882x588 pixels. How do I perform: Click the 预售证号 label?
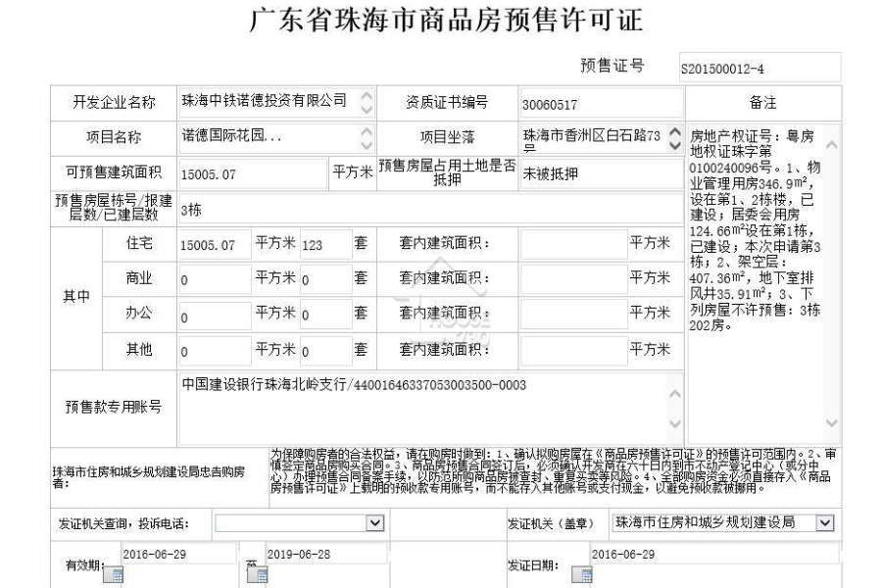(x=612, y=66)
